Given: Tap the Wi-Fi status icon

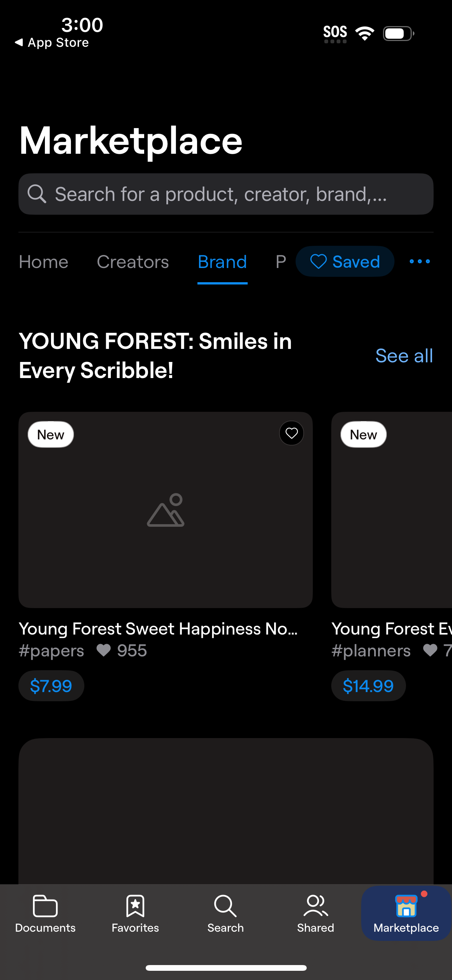Looking at the screenshot, I should tap(365, 33).
